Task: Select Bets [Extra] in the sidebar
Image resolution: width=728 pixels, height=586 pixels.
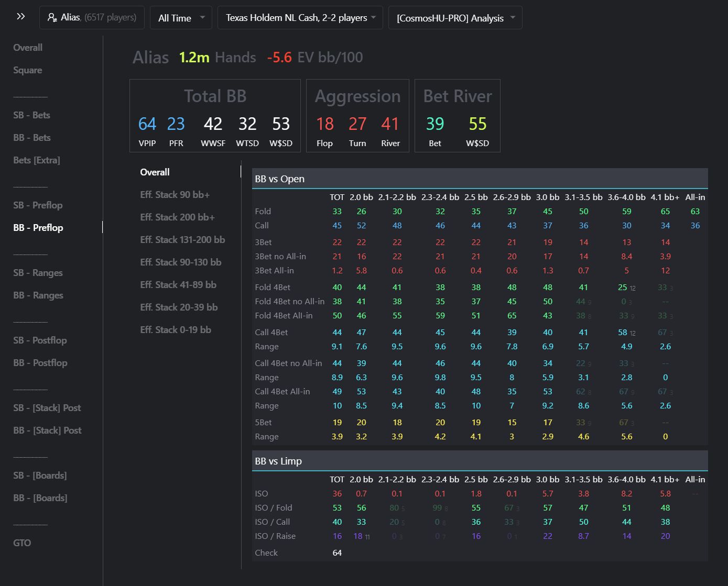Action: click(x=37, y=160)
